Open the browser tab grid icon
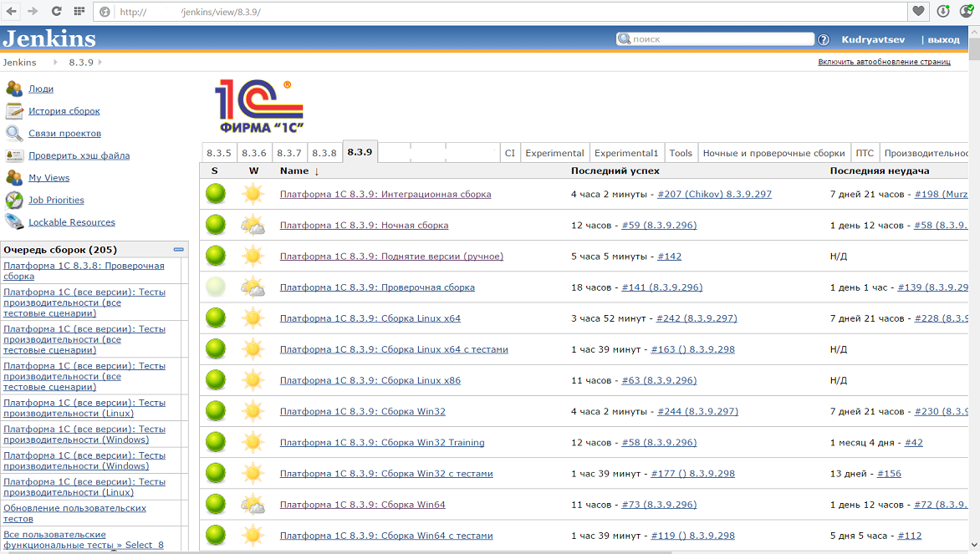 click(x=79, y=11)
